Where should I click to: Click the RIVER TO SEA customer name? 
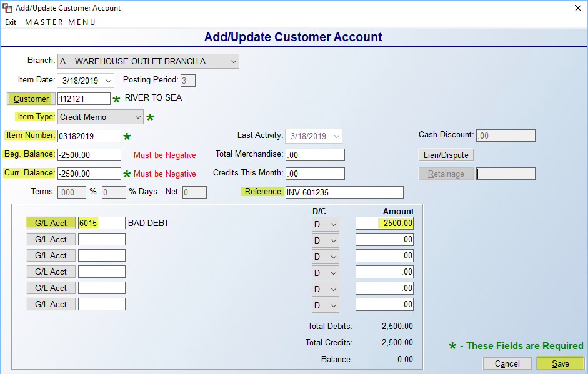[153, 98]
